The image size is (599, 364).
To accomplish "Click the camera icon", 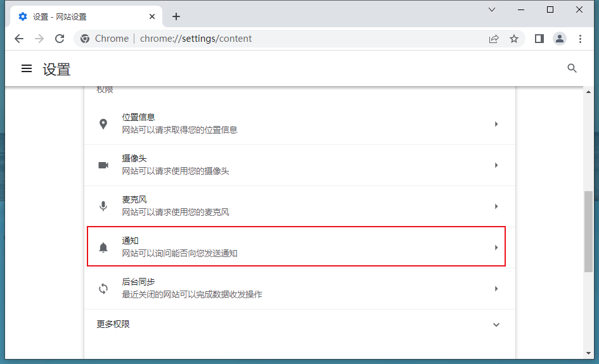I will [103, 165].
